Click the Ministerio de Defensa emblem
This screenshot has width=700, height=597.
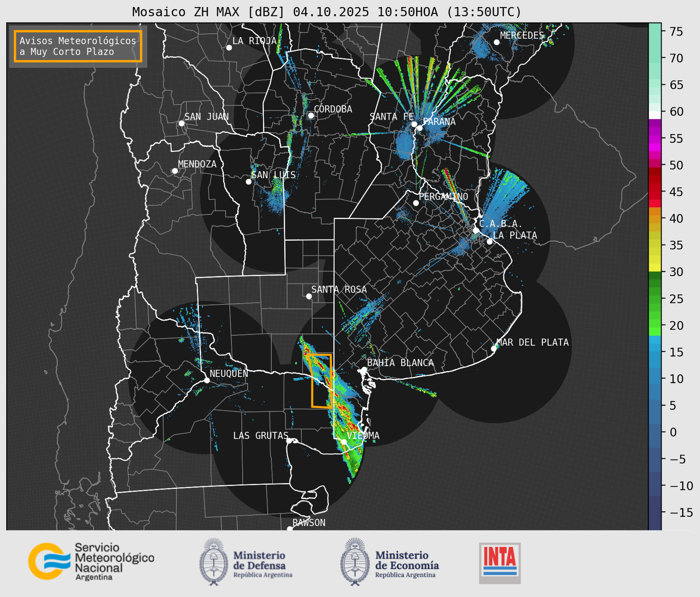(x=214, y=562)
